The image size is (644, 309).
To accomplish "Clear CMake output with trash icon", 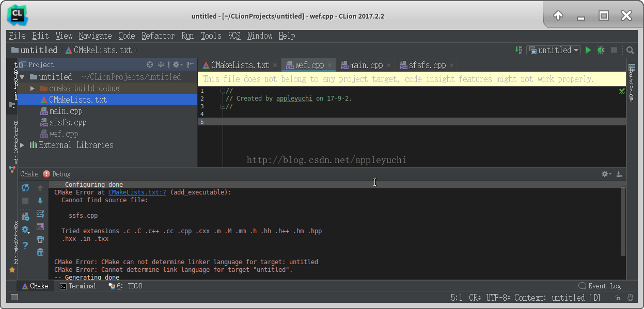I will (x=40, y=252).
